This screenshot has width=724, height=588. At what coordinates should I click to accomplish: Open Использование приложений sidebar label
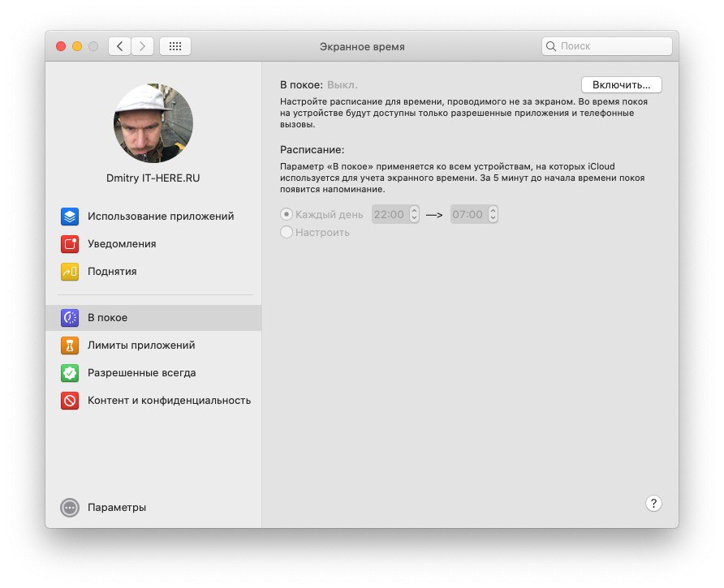pos(161,217)
